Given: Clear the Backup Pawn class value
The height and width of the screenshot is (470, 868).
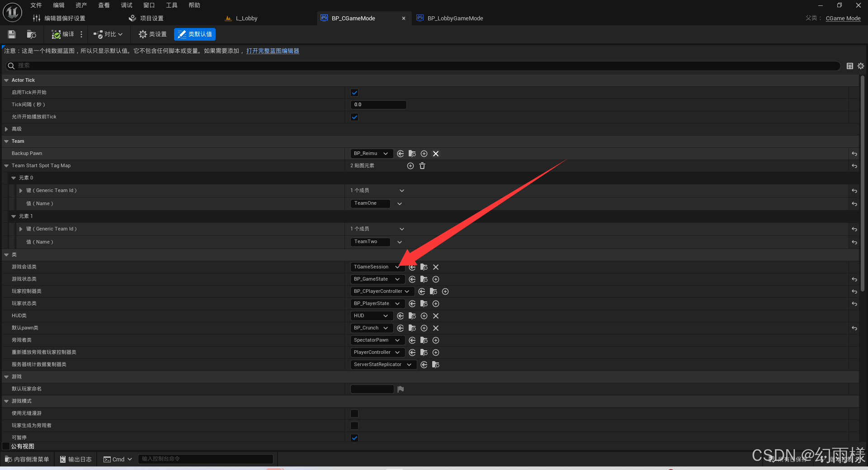Looking at the screenshot, I should click(x=436, y=154).
